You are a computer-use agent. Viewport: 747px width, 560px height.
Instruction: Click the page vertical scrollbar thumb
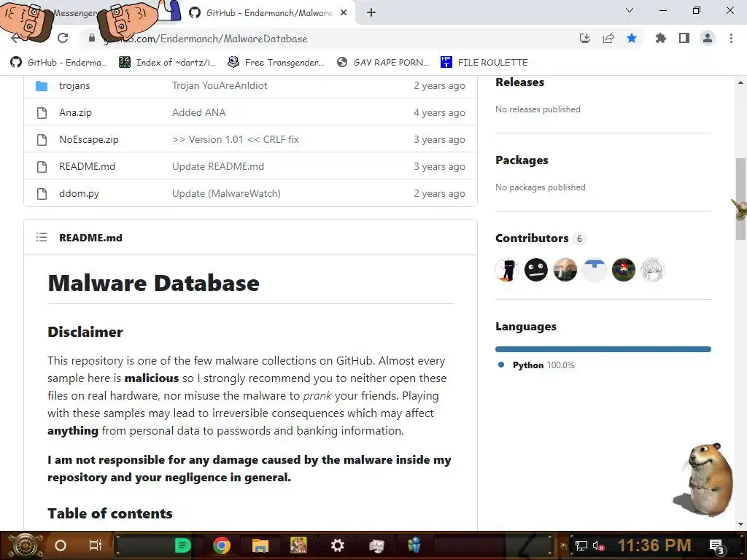point(740,198)
